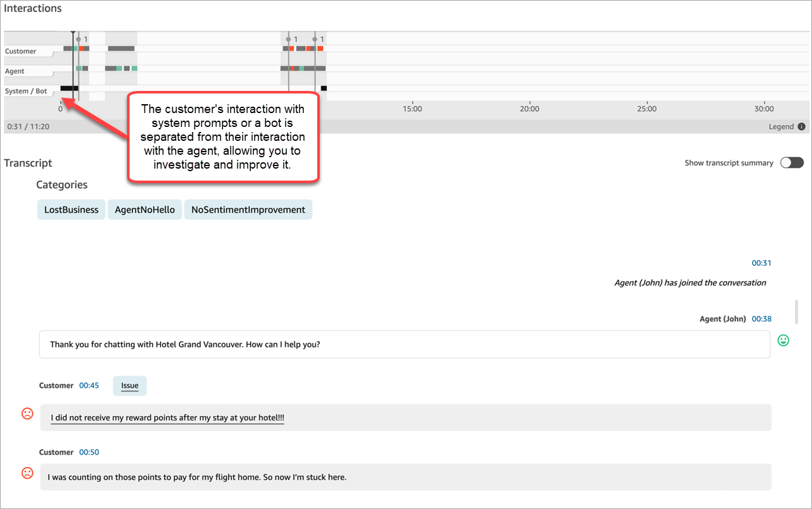Toggle Show transcript summary switch
This screenshot has width=812, height=509.
click(x=791, y=163)
